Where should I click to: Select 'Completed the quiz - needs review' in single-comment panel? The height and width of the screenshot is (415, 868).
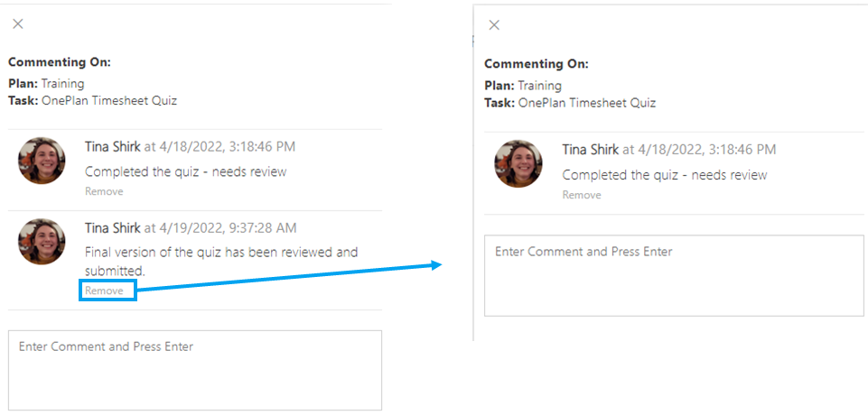point(665,175)
